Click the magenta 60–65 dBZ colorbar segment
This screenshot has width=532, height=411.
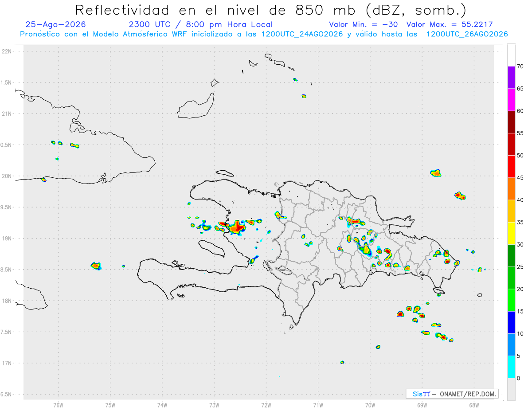coord(511,100)
